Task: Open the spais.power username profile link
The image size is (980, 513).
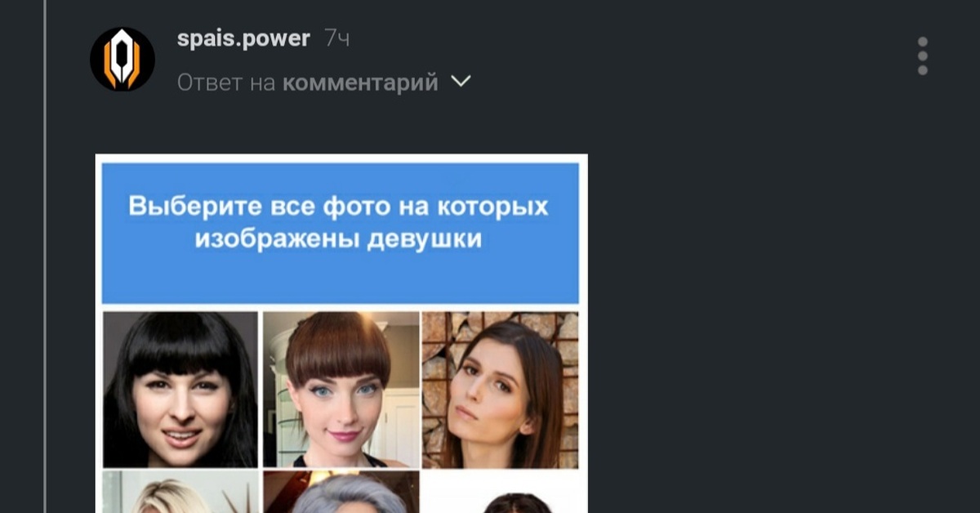Action: tap(243, 38)
